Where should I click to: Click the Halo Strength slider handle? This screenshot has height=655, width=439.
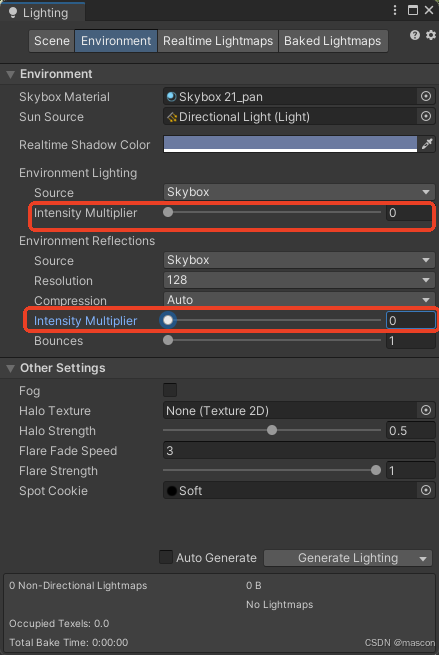point(272,430)
